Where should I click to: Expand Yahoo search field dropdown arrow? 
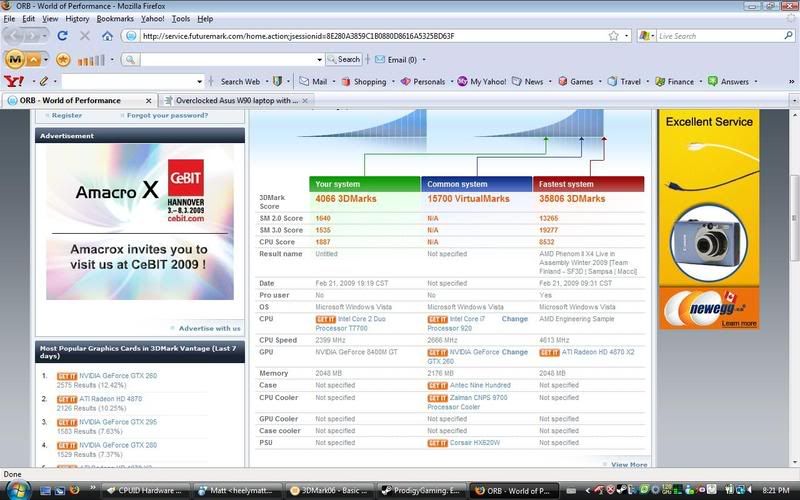coord(199,81)
